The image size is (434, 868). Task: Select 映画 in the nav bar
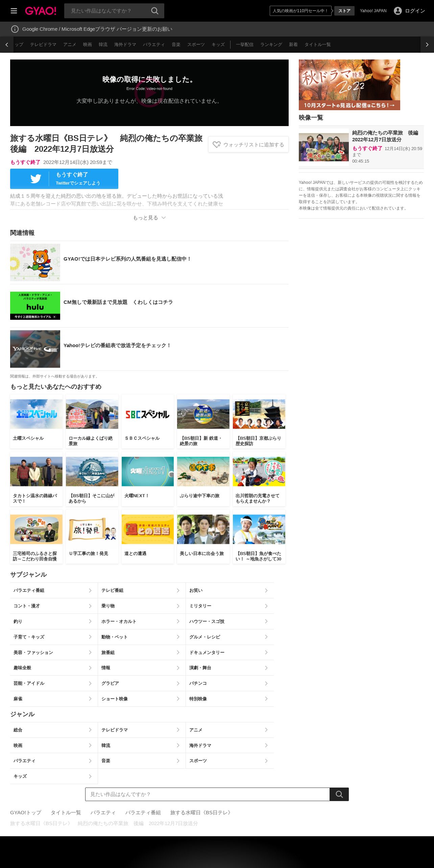[x=88, y=45]
